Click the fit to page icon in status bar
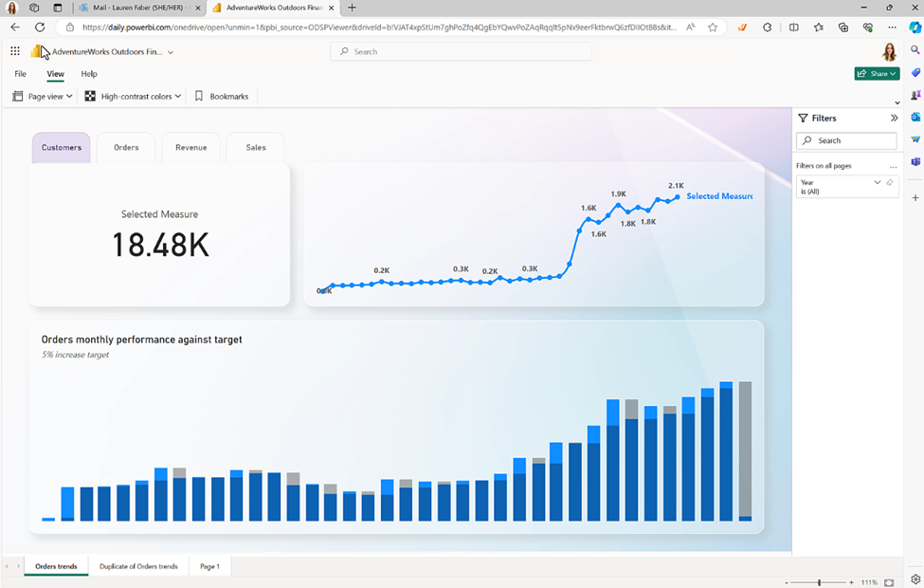The height and width of the screenshot is (588, 924). point(889,582)
